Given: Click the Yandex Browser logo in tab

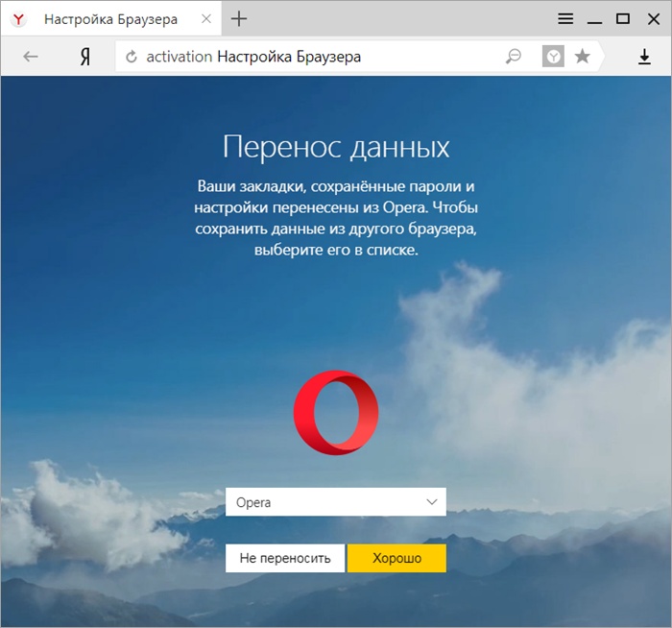Looking at the screenshot, I should 18,19.
